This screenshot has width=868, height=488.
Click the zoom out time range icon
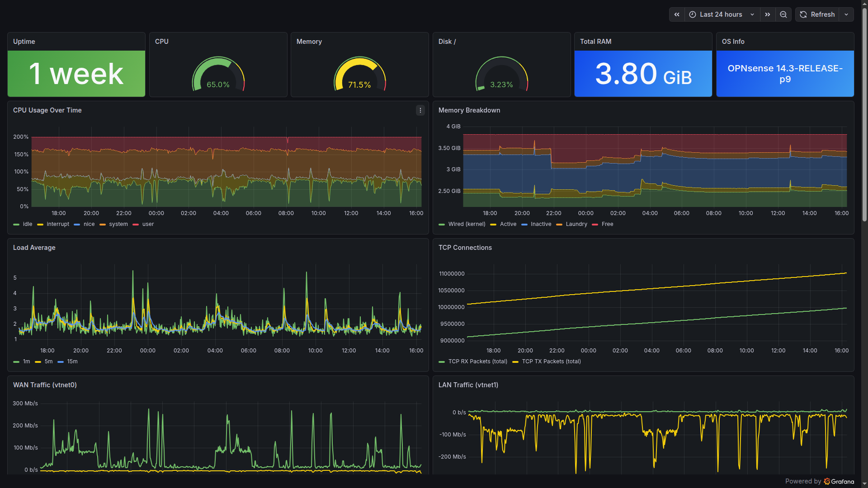pyautogui.click(x=783, y=14)
